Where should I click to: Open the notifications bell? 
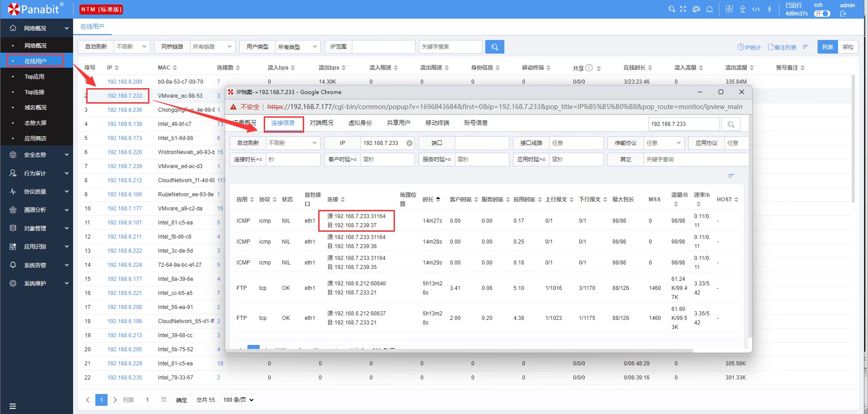coord(710,9)
